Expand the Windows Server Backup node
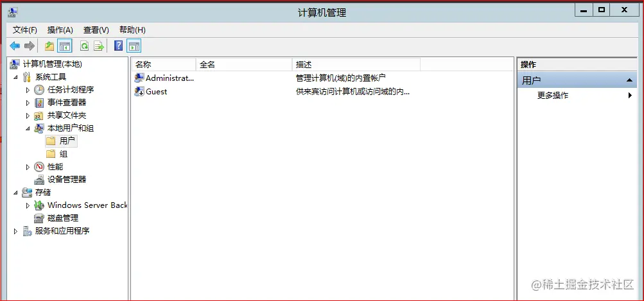 click(28, 205)
